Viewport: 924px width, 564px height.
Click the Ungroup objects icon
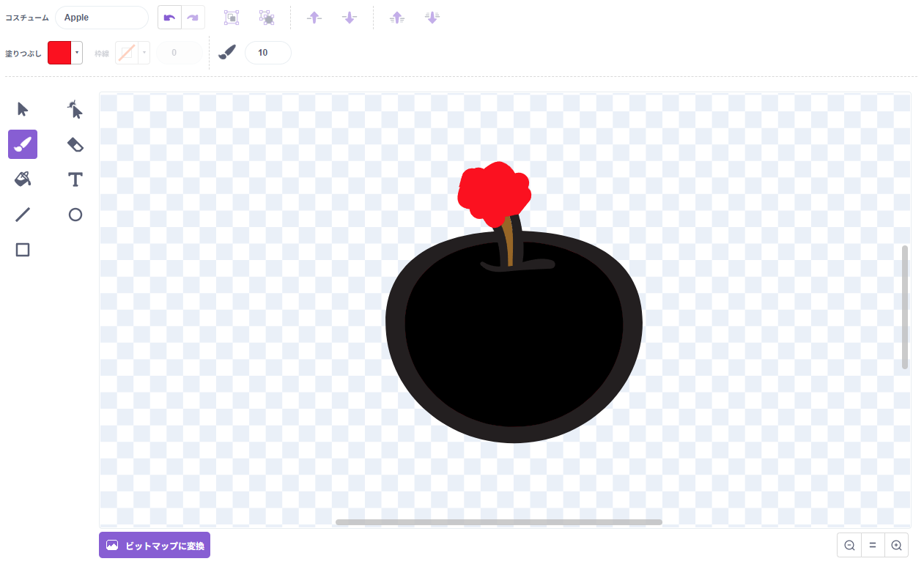click(267, 18)
